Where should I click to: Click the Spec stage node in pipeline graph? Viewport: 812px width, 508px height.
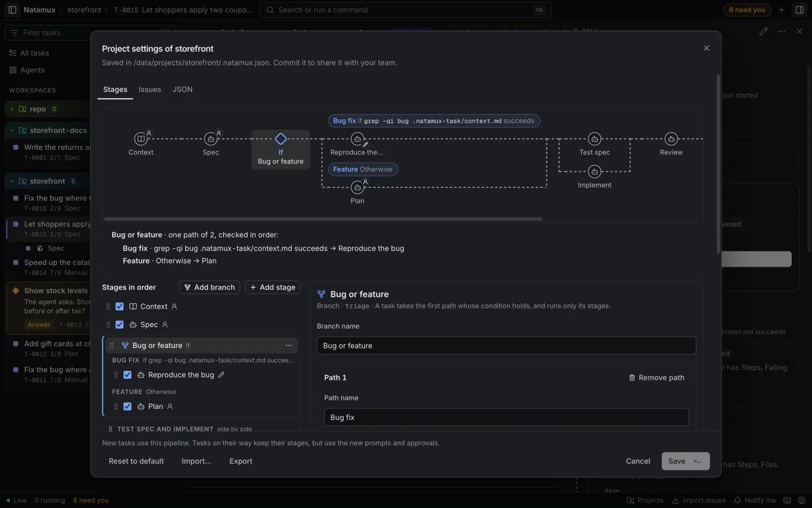point(211,139)
